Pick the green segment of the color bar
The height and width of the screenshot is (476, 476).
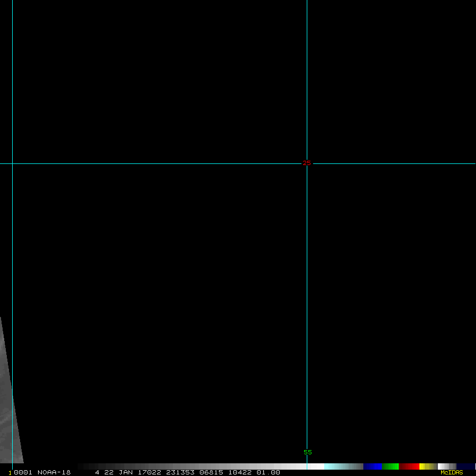[x=390, y=466]
